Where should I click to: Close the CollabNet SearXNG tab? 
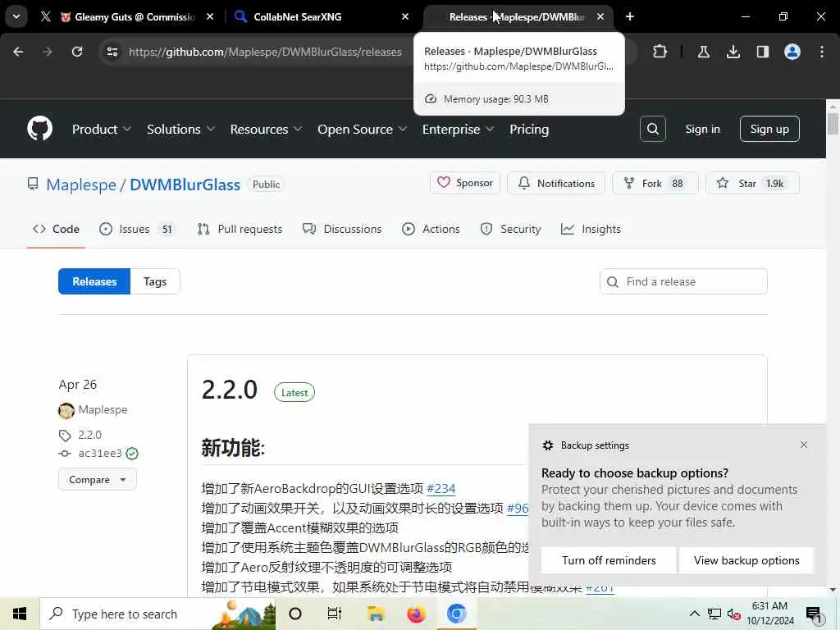point(405,16)
